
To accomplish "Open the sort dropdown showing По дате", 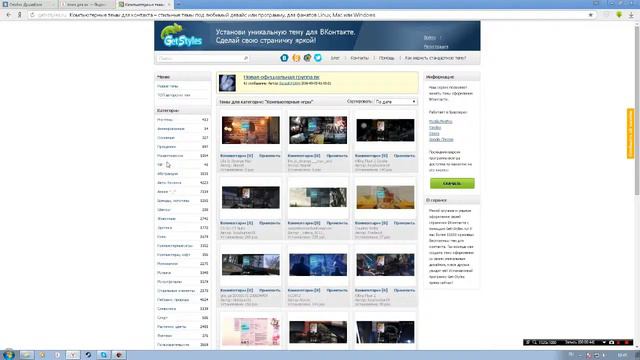I will tap(396, 102).
